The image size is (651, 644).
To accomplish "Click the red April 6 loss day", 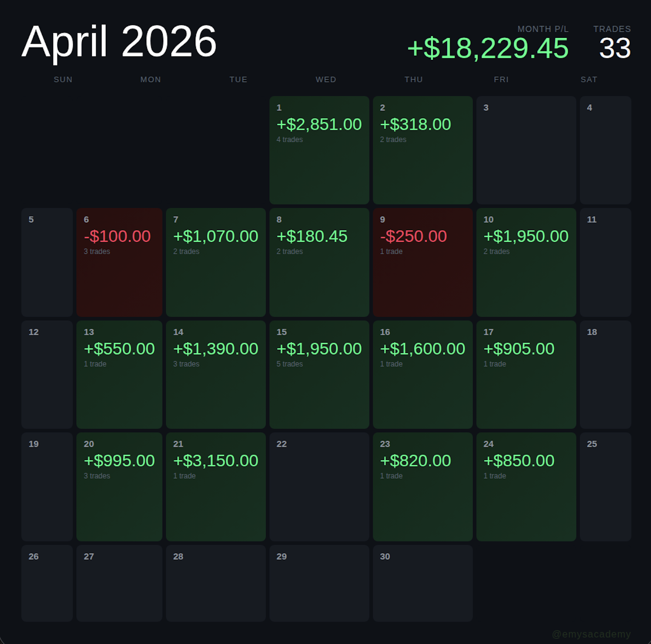I will [119, 262].
